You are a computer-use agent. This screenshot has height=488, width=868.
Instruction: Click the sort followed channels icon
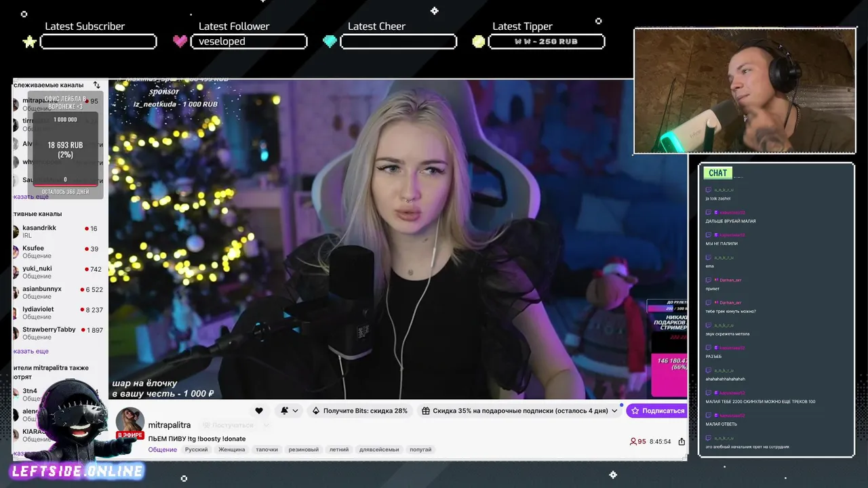pos(96,85)
